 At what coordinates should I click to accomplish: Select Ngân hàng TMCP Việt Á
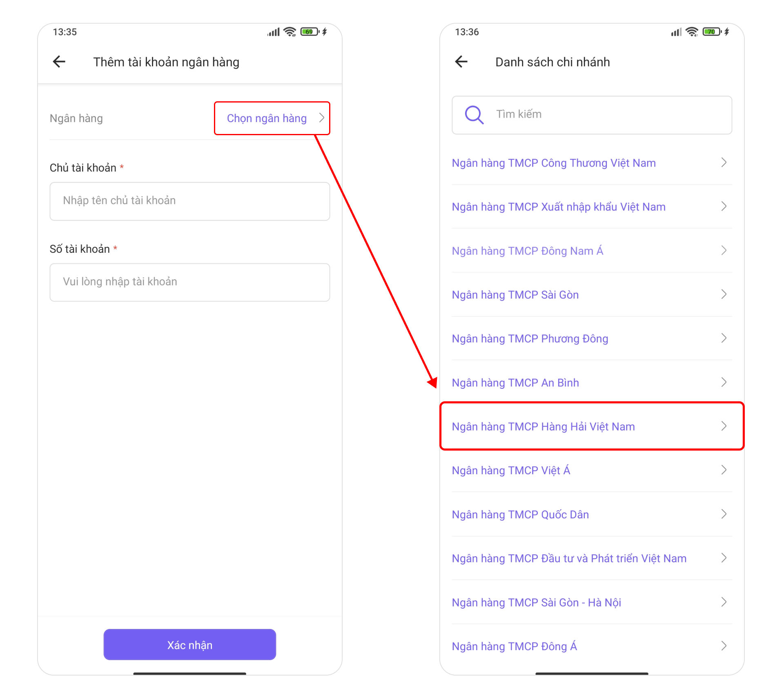(x=592, y=471)
